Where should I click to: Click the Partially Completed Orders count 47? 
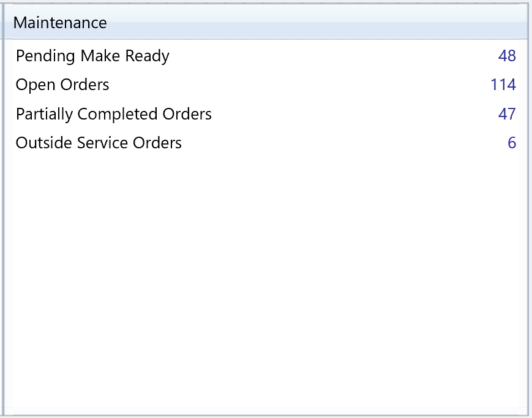[507, 114]
